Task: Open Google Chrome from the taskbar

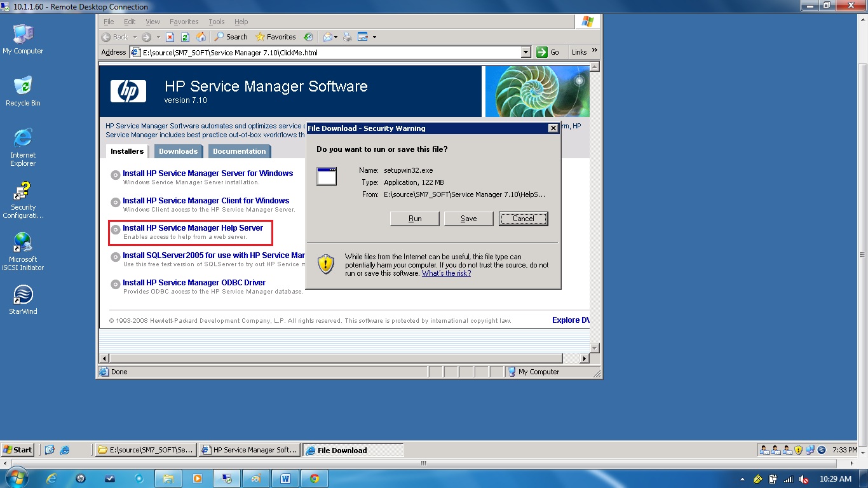Action: (x=315, y=478)
